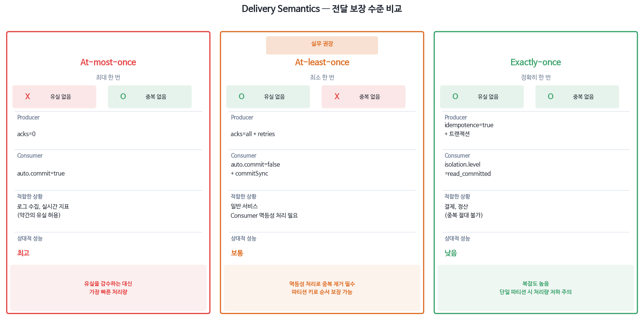Click the green O icon beside 중복 없음 in At-most-once
The height and width of the screenshot is (320, 644).
coord(123,96)
